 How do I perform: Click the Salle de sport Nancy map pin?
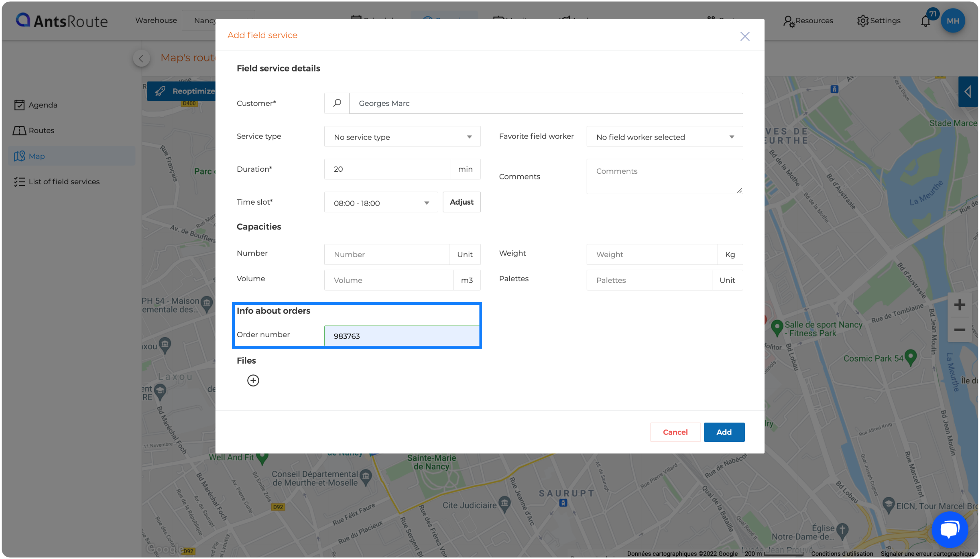(777, 328)
